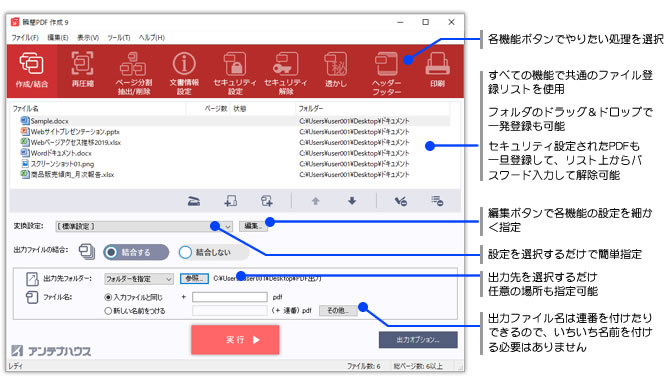Viewport: 670px width, 379px height.
Task: Select Sample.docx in the file list
Action: coord(231,121)
